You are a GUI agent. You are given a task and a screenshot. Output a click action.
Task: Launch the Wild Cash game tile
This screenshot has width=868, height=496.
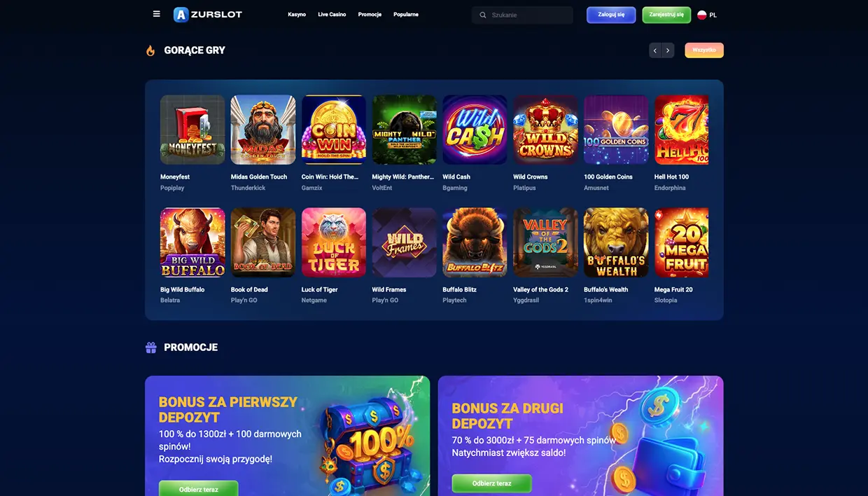(x=475, y=130)
